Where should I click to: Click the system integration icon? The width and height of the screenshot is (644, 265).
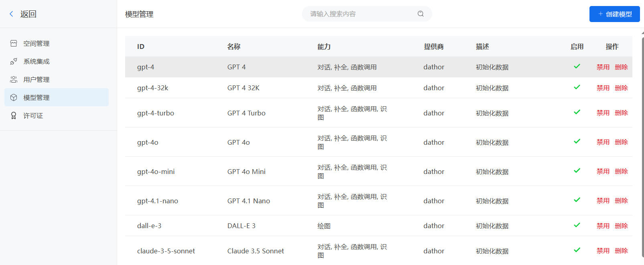tap(14, 61)
